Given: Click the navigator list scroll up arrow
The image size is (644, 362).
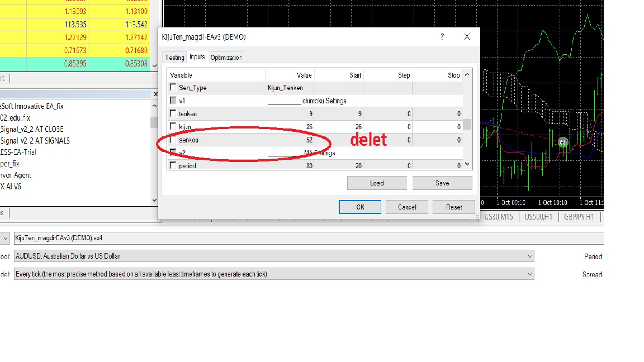Looking at the screenshot, I should (x=154, y=106).
